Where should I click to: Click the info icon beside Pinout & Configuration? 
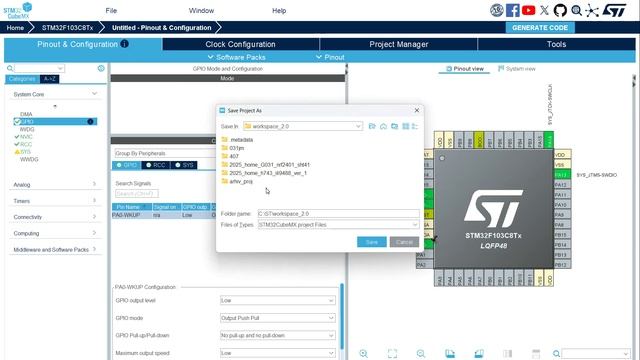(x=124, y=44)
